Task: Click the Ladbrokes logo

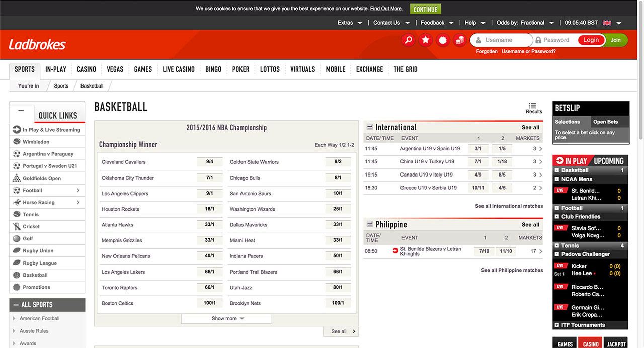Action: 37,45
